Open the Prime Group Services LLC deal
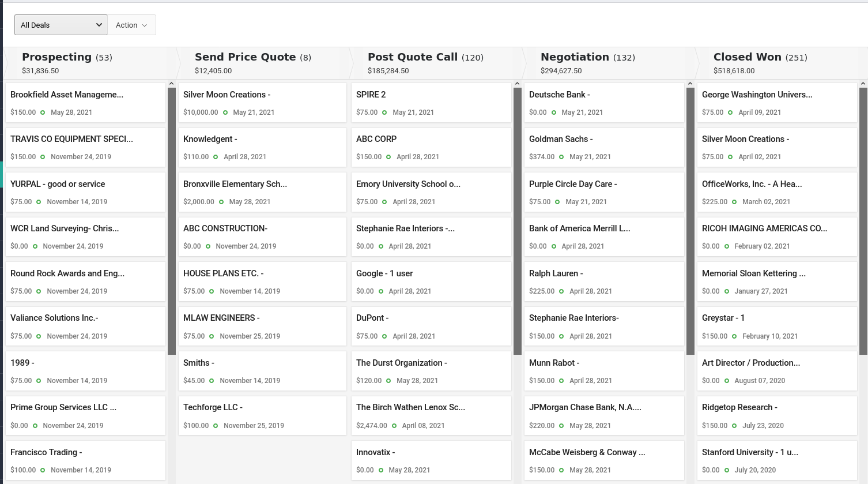The image size is (868, 484). [x=85, y=415]
